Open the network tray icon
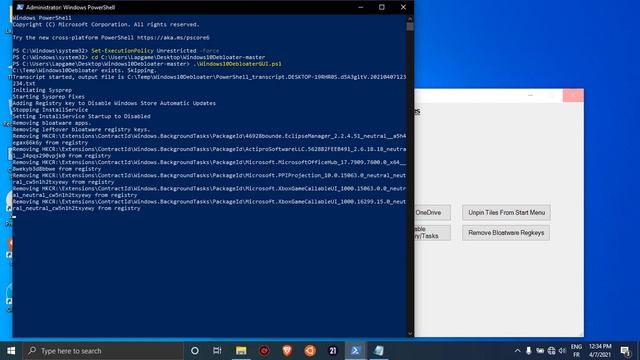The height and width of the screenshot is (360, 640). pos(551,351)
